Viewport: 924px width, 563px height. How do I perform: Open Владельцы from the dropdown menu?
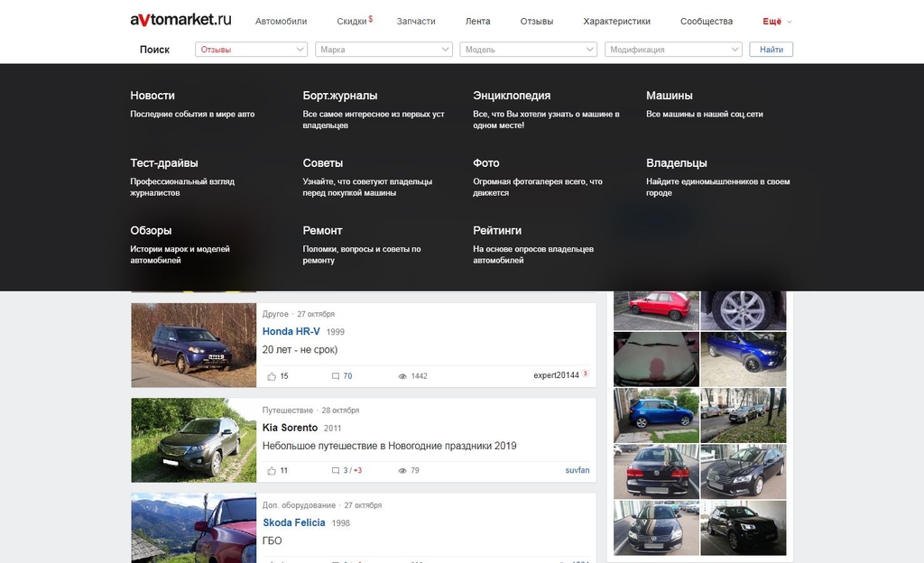677,163
